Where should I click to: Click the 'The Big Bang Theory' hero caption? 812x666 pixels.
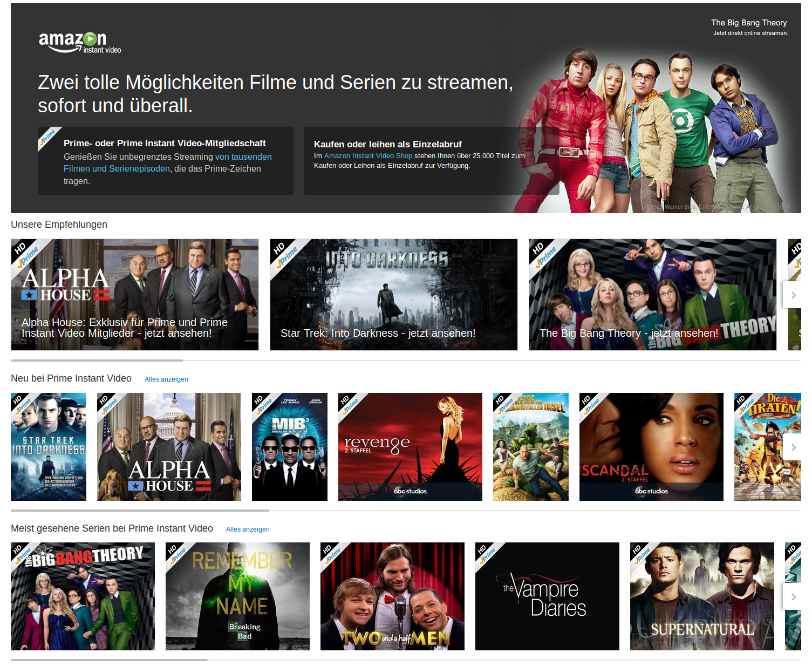(x=749, y=23)
